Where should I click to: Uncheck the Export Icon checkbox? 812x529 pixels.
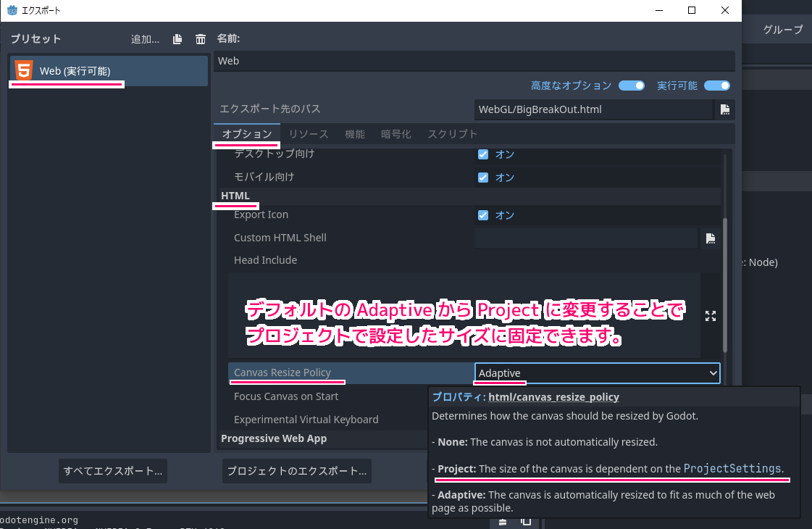(x=483, y=215)
